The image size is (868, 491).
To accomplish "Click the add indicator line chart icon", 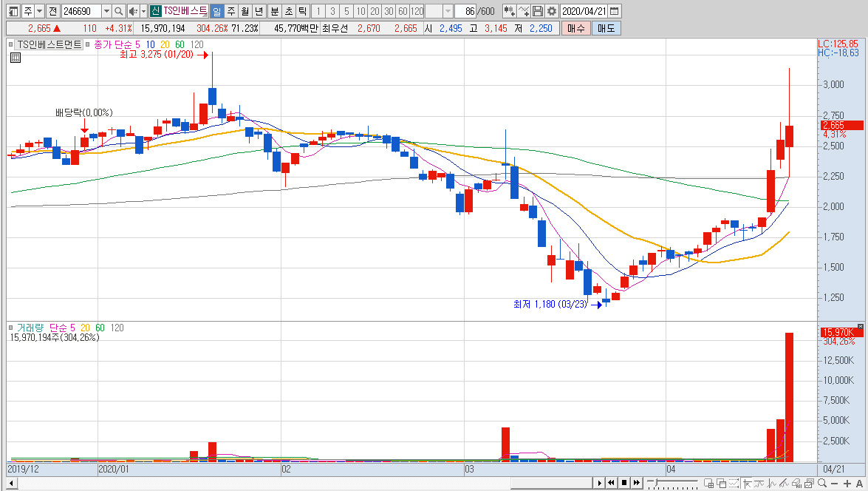I will click(x=523, y=11).
